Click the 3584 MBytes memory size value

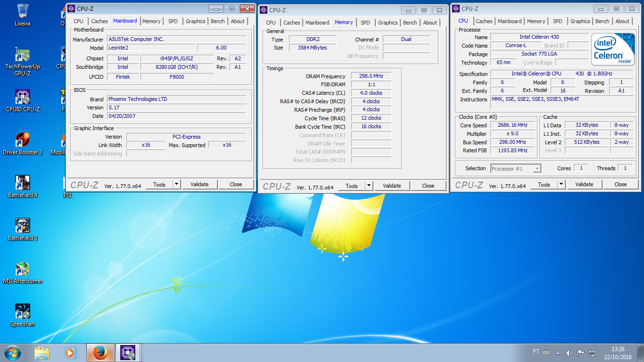(313, 48)
